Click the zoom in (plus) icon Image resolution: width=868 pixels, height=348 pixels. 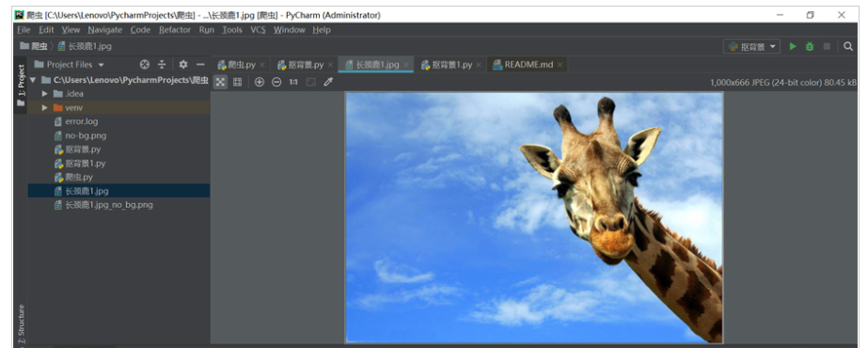click(259, 82)
